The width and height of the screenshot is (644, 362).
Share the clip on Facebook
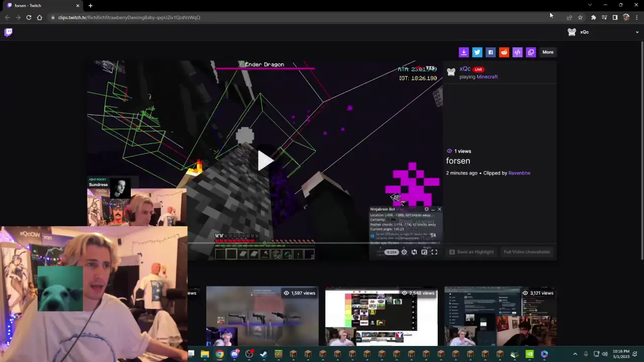491,52
